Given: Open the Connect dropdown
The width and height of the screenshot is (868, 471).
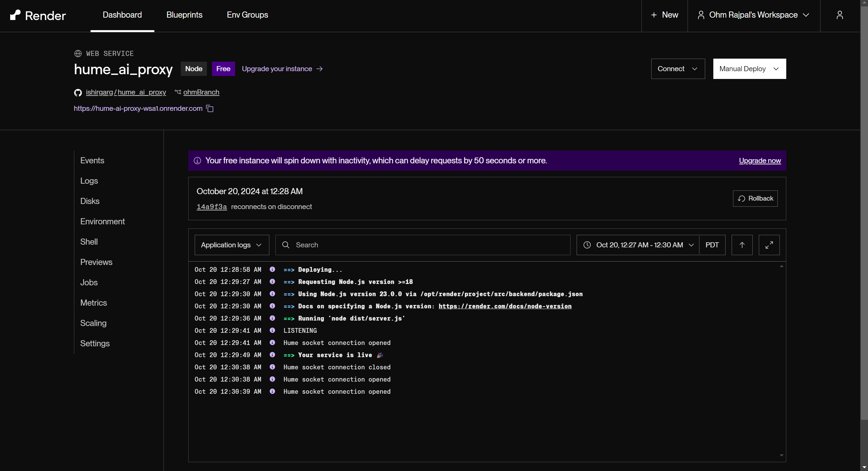Looking at the screenshot, I should tap(678, 69).
